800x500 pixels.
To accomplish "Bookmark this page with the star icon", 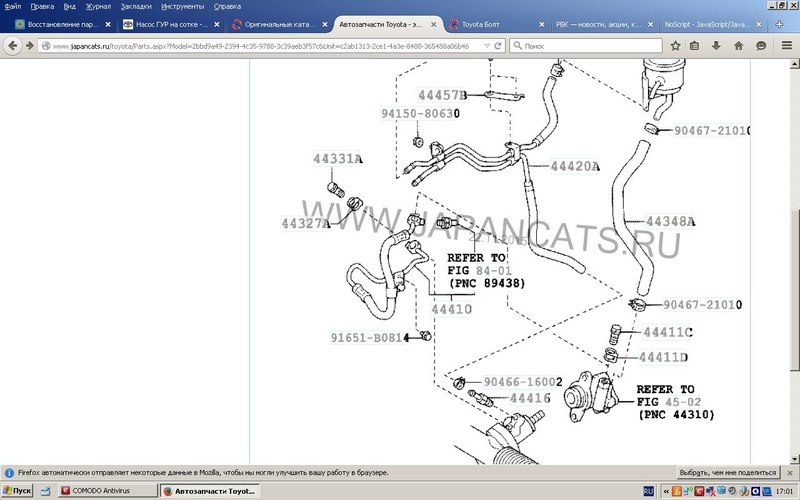I will point(677,45).
